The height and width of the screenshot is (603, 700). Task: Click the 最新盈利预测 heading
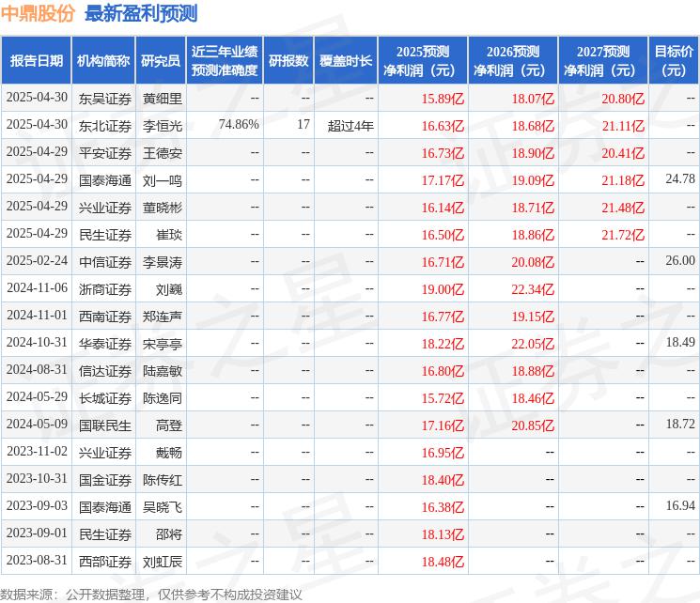pos(141,13)
